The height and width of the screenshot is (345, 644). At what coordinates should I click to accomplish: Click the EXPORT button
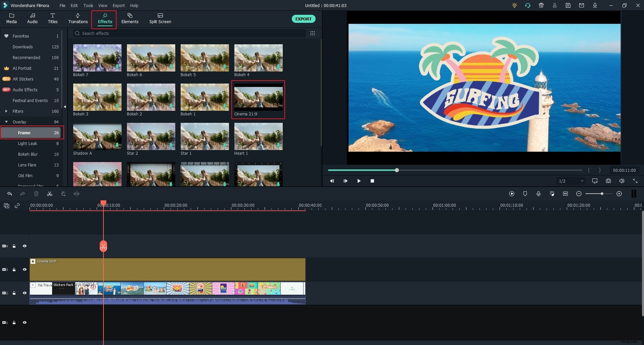coord(304,19)
